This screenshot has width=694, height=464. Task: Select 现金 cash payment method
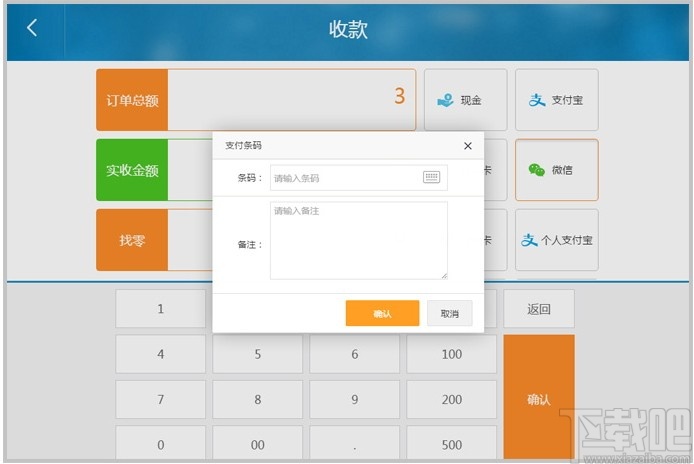coord(466,100)
